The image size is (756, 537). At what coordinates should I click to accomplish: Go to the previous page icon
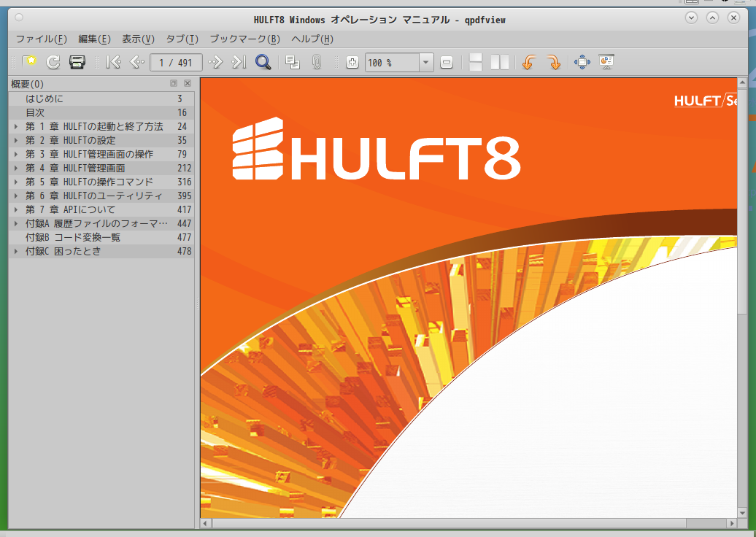point(137,62)
